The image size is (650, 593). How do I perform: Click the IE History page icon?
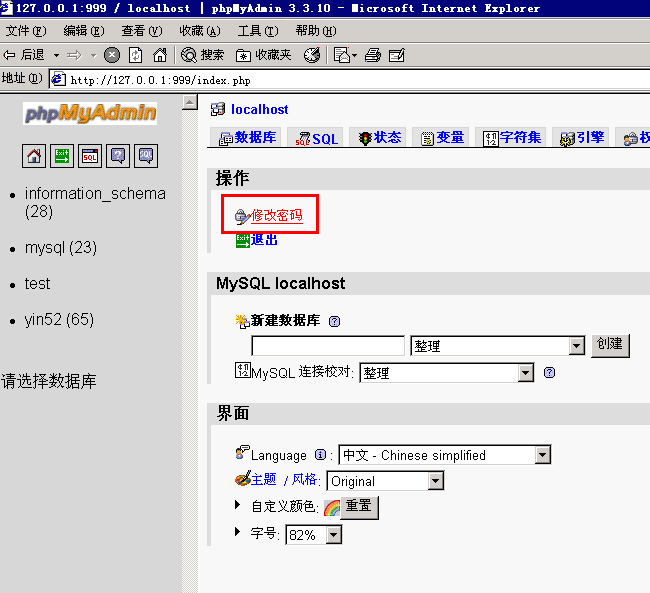point(342,55)
